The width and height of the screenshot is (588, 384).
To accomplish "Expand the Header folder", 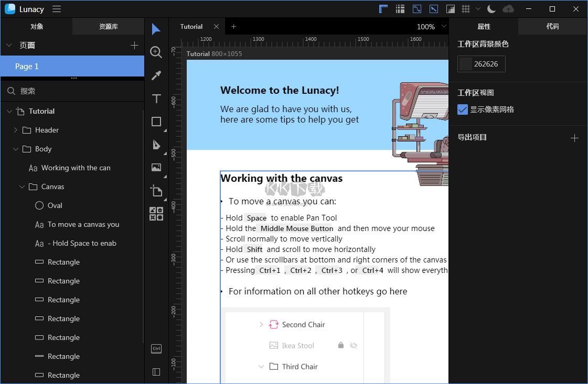I will 15,130.
